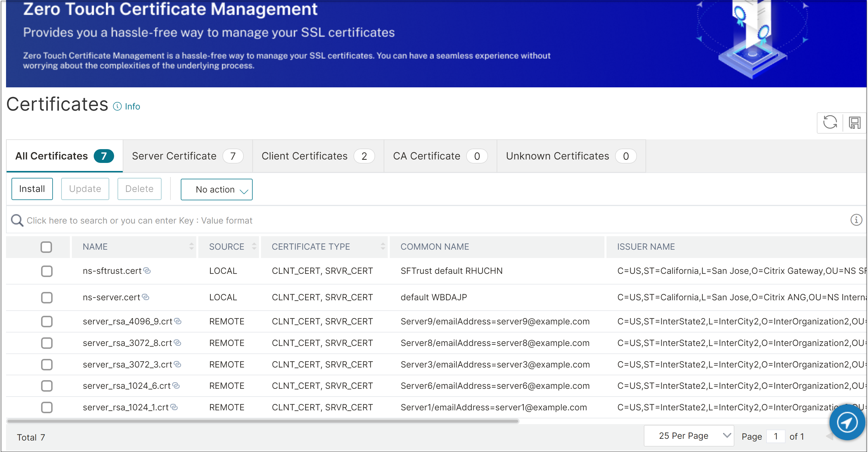Viewport: 868px width, 452px height.
Task: Click the Delete button
Action: (139, 189)
